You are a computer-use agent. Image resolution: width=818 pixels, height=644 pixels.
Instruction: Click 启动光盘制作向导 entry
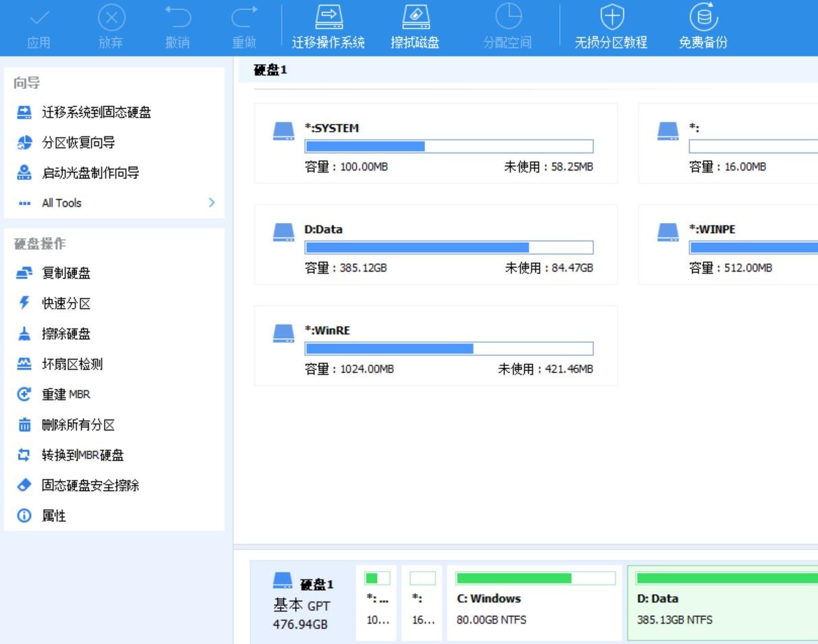[90, 173]
